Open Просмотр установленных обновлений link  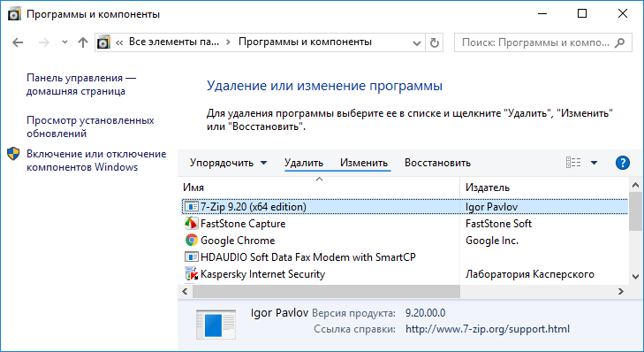pos(90,126)
